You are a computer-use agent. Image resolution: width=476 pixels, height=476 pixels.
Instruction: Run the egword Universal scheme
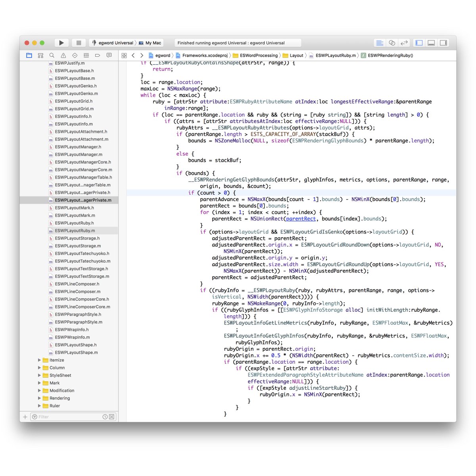tap(61, 43)
